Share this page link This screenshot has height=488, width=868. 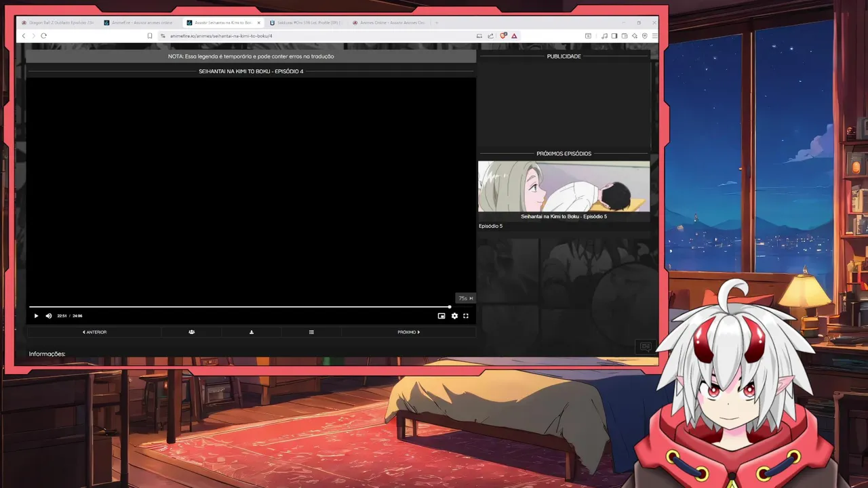point(490,36)
